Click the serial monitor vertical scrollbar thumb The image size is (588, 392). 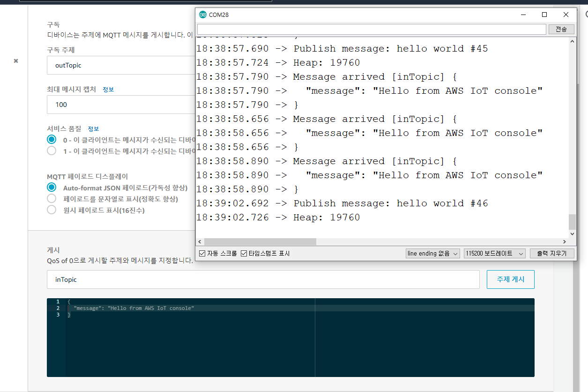572,221
